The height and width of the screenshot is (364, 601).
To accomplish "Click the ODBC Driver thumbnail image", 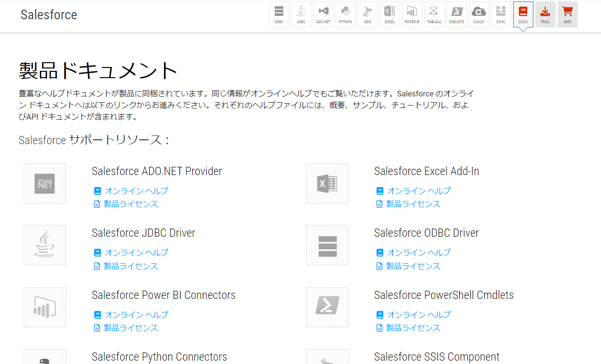I will click(x=327, y=245).
